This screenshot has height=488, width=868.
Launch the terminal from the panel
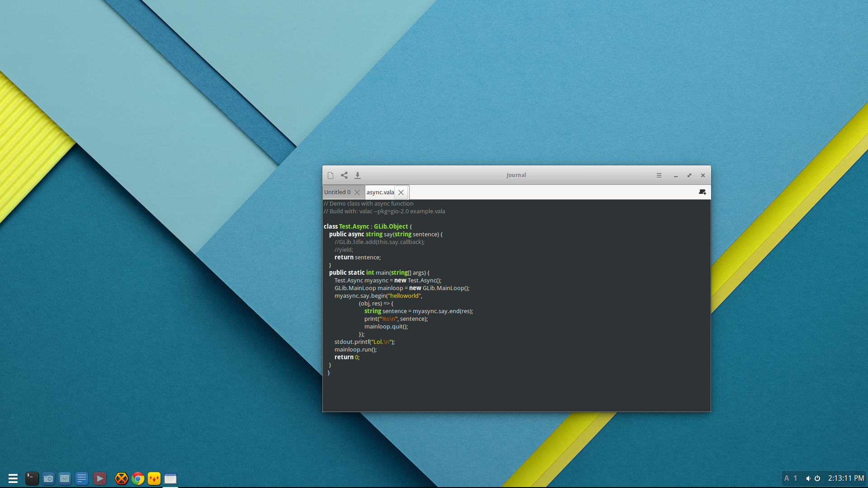pyautogui.click(x=32, y=479)
